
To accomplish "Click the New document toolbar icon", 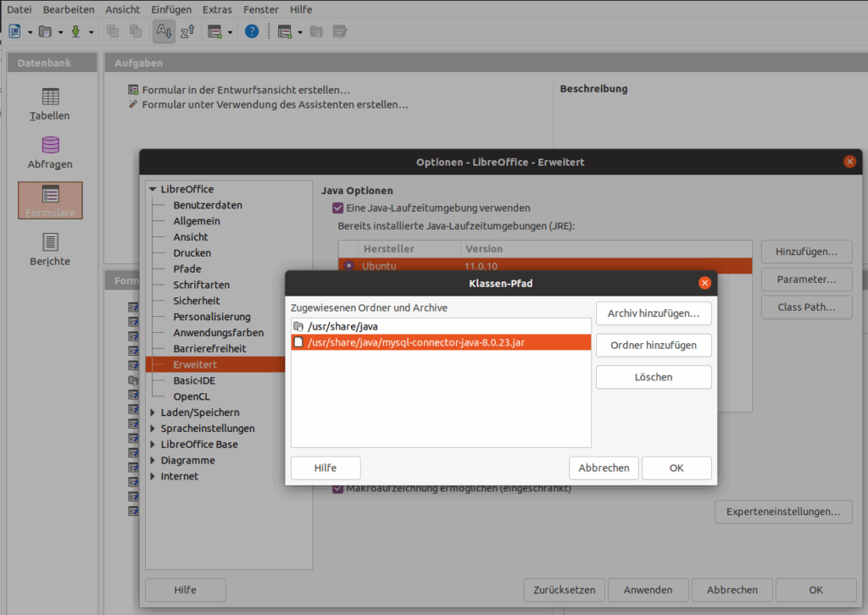I will (15, 31).
